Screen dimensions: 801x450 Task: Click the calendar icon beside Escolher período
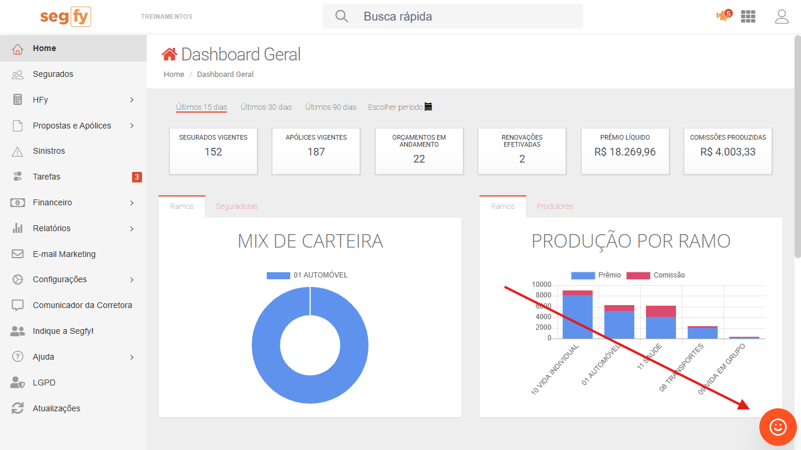pyautogui.click(x=429, y=107)
